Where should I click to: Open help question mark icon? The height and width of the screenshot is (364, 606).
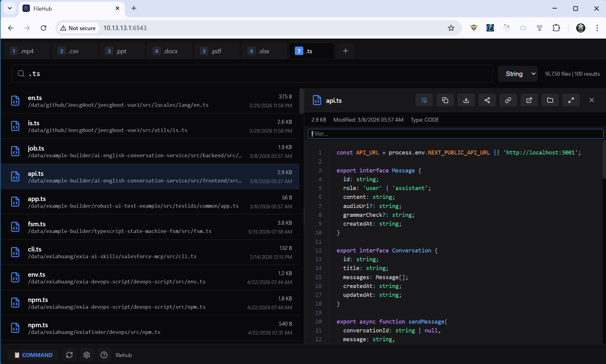(x=104, y=355)
